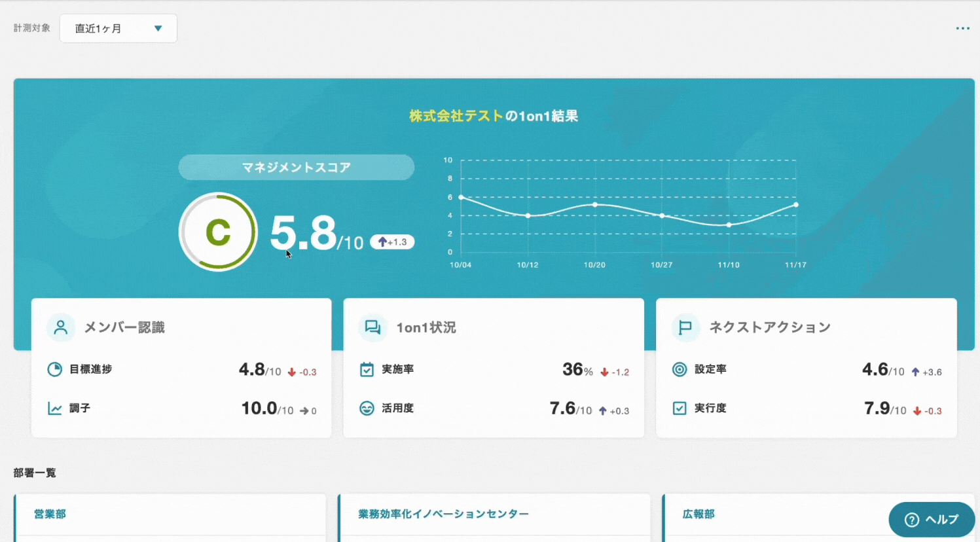Click the circular C grade score gauge
This screenshot has height=542, width=980.
(218, 232)
